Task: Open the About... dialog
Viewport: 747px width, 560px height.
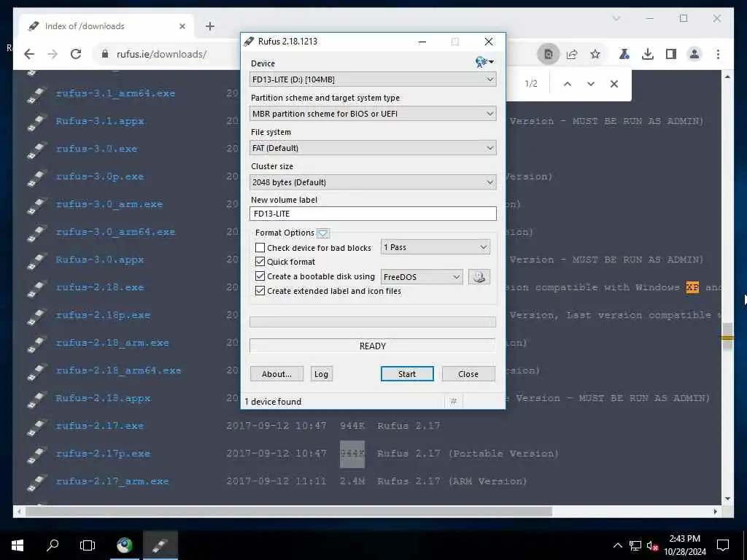Action: pyautogui.click(x=276, y=374)
